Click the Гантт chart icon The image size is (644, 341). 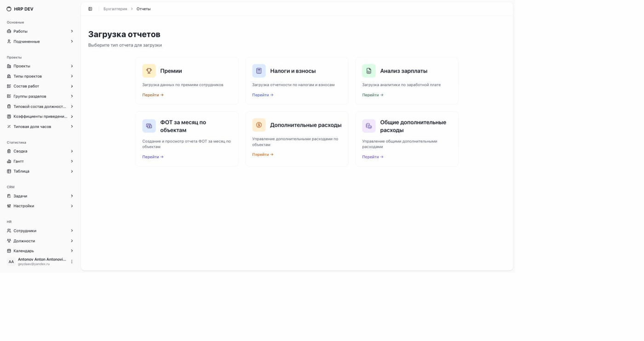(9, 161)
